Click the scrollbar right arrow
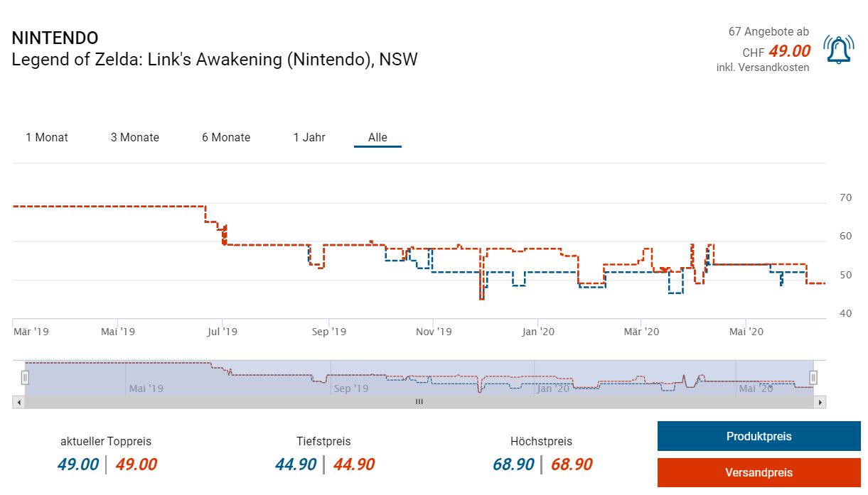868x495 pixels. (x=820, y=402)
